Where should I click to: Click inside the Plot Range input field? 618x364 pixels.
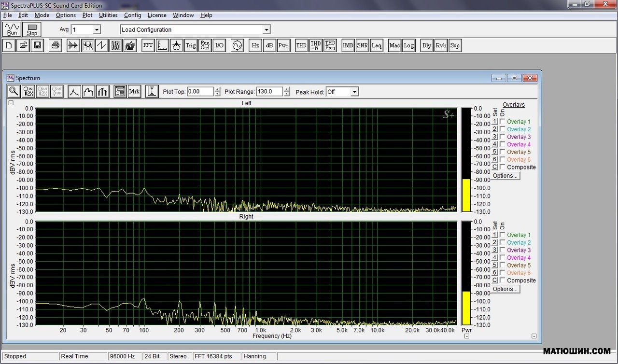[x=269, y=92]
